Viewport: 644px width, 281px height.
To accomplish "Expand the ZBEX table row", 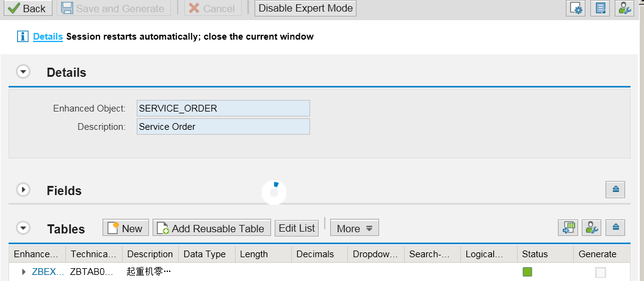I will [x=24, y=272].
